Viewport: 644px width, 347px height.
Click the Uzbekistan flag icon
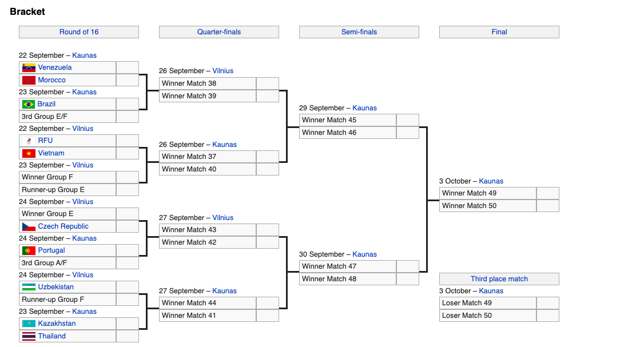tap(29, 287)
